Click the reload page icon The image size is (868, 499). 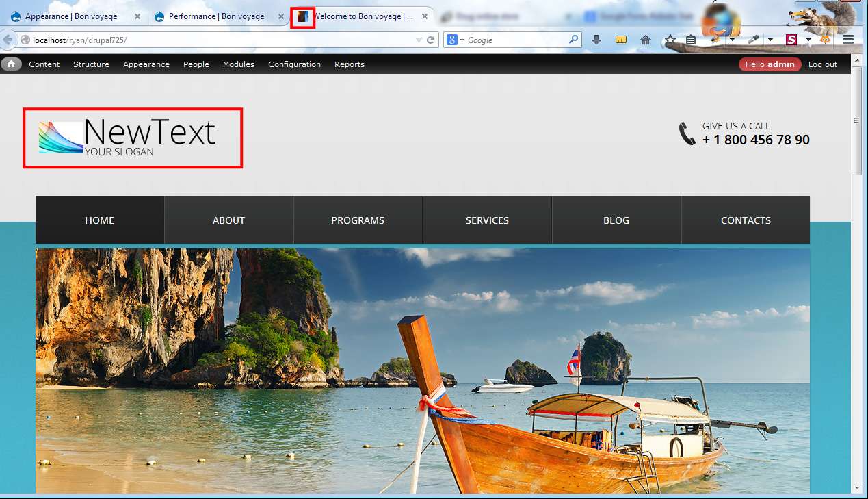(x=431, y=40)
